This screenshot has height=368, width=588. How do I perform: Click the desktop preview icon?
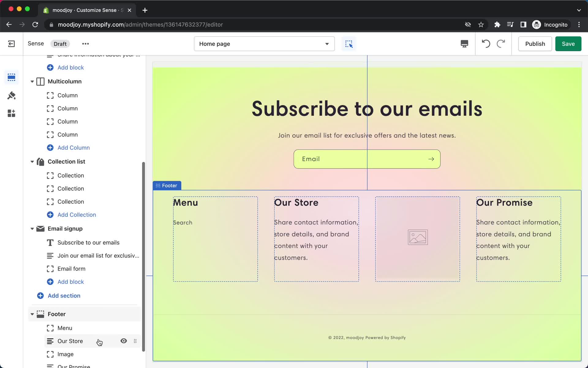[x=464, y=44]
